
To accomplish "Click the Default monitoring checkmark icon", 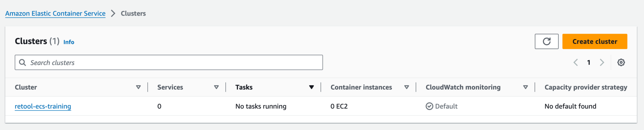I will click(429, 106).
